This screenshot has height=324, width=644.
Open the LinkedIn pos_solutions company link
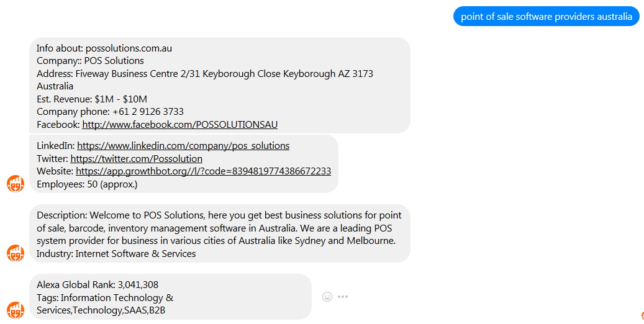[x=183, y=146]
